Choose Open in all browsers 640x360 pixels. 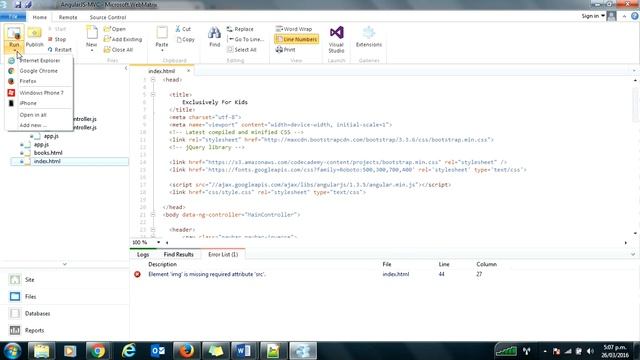point(33,115)
